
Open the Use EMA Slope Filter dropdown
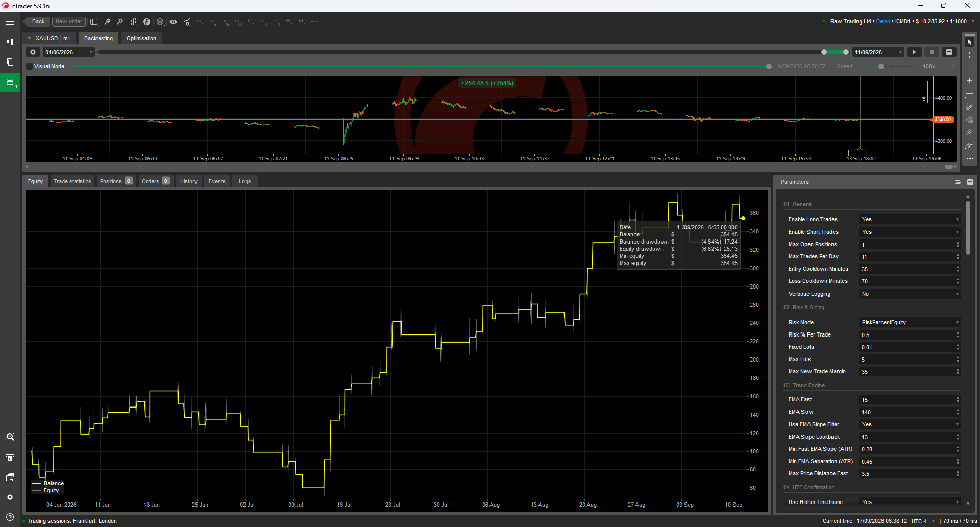tap(910, 425)
